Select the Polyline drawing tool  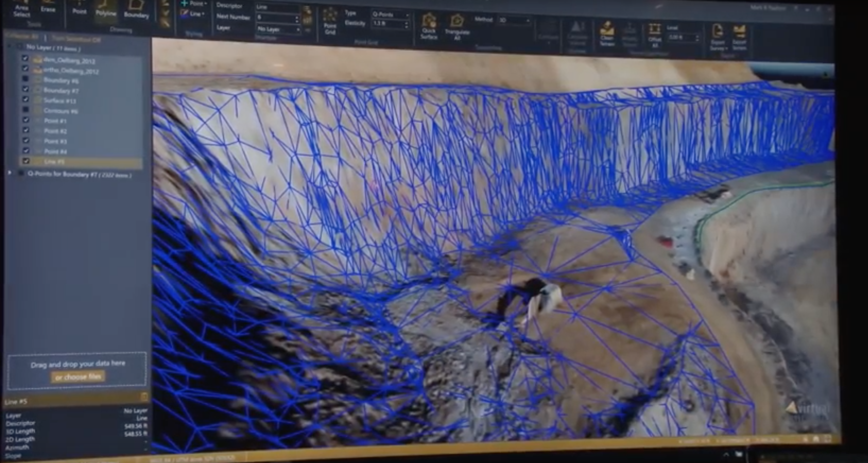pos(106,10)
